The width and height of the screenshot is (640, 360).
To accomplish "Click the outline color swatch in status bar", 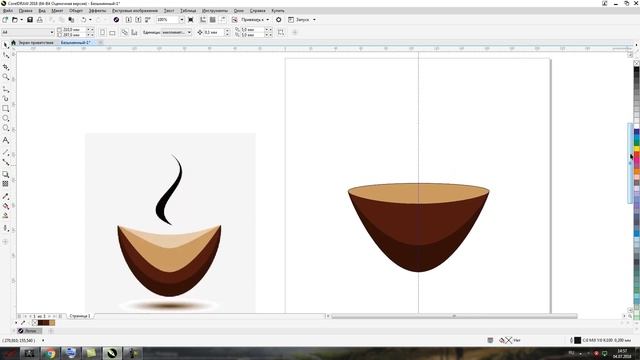I will pyautogui.click(x=578, y=340).
